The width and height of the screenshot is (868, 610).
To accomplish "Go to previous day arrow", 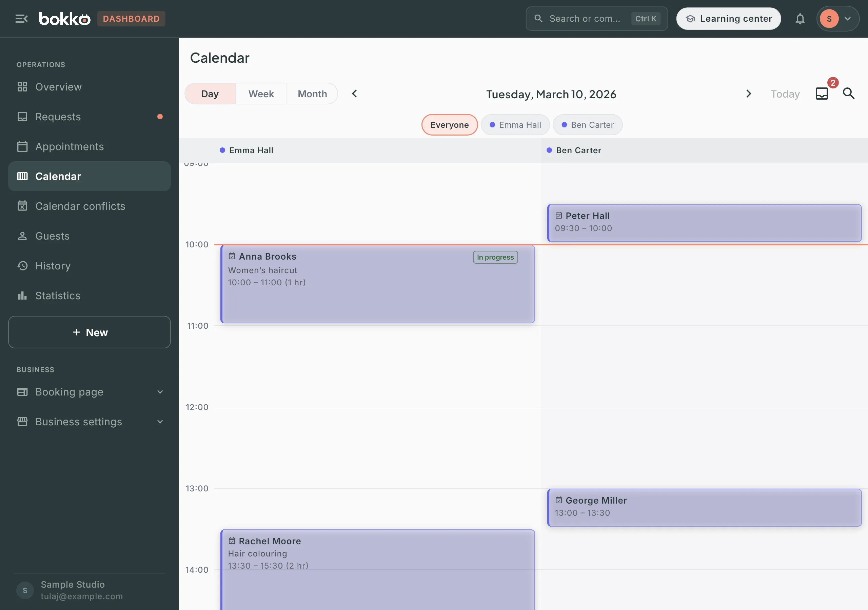I will click(354, 93).
